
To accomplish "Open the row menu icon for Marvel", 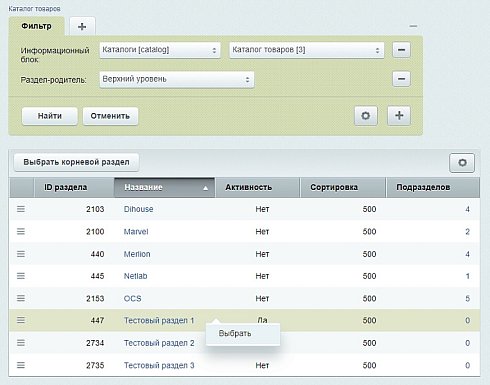I will tap(21, 231).
